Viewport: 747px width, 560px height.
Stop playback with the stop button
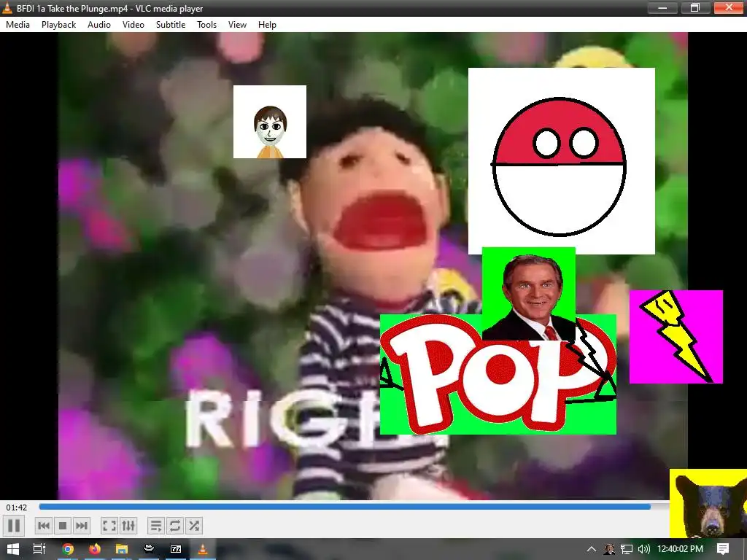63,526
